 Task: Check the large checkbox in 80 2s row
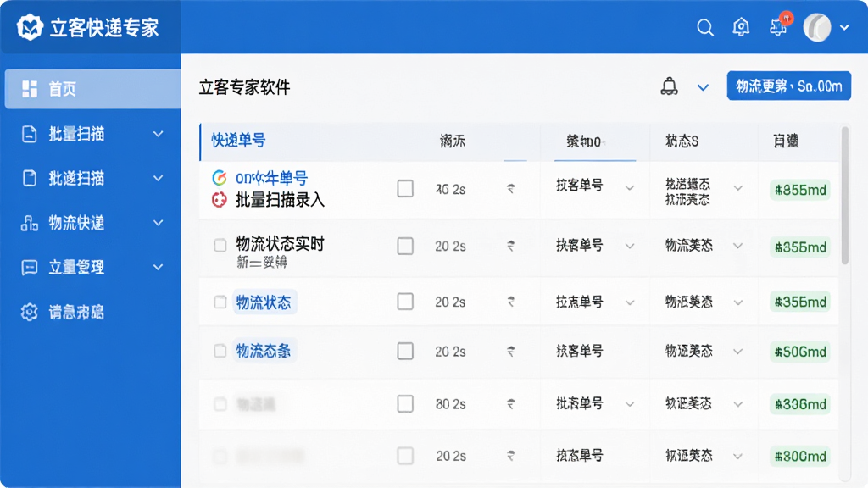tap(405, 404)
